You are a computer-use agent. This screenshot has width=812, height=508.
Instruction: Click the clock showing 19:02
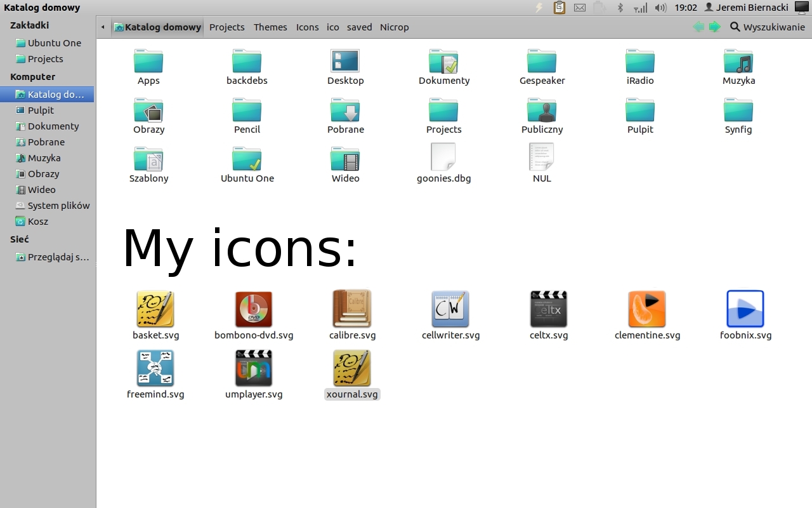686,8
